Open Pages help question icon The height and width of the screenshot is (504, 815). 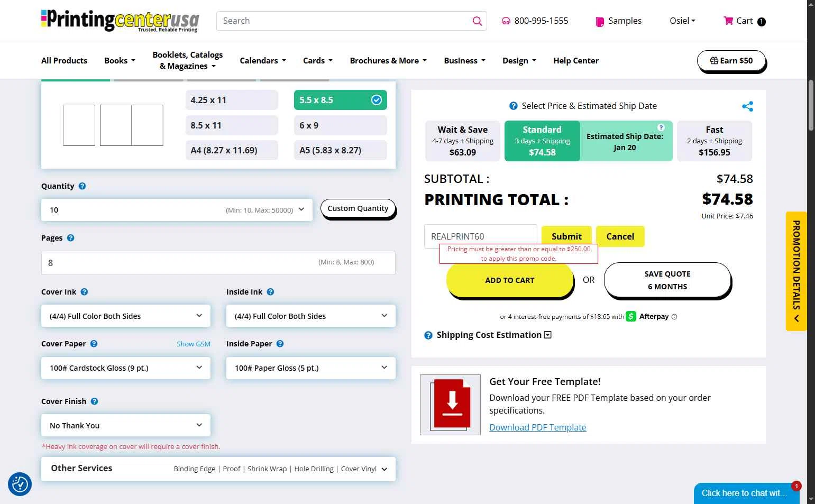70,238
